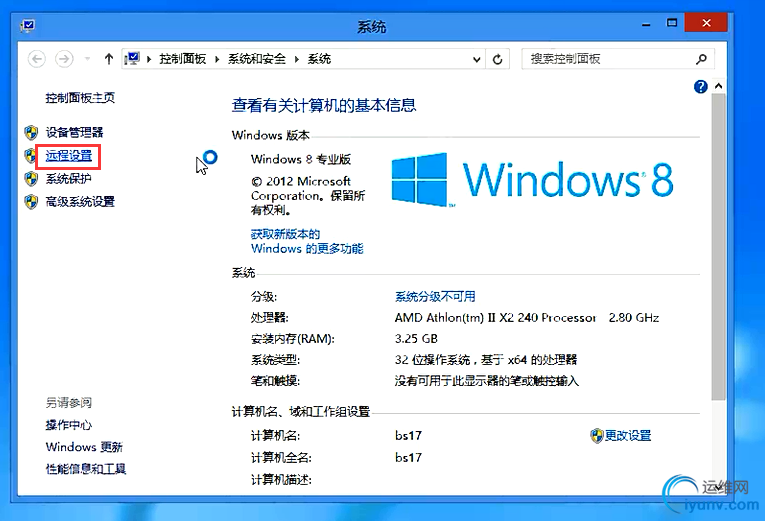
Task: Open 系统保护
Action: click(x=68, y=179)
